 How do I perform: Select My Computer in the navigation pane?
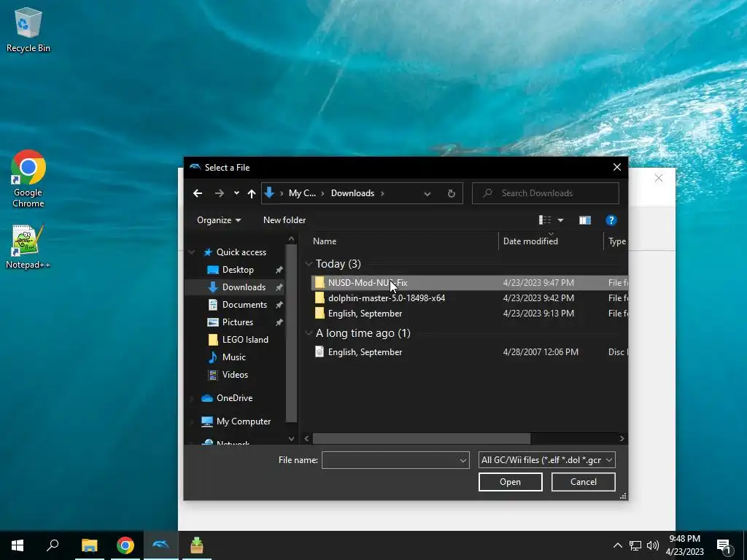click(x=244, y=421)
